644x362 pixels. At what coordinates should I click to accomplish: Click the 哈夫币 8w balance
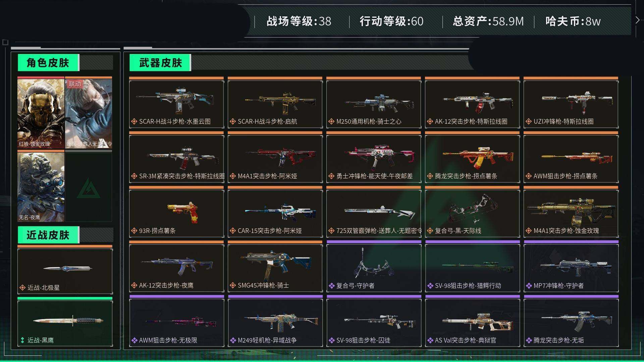[x=573, y=21]
